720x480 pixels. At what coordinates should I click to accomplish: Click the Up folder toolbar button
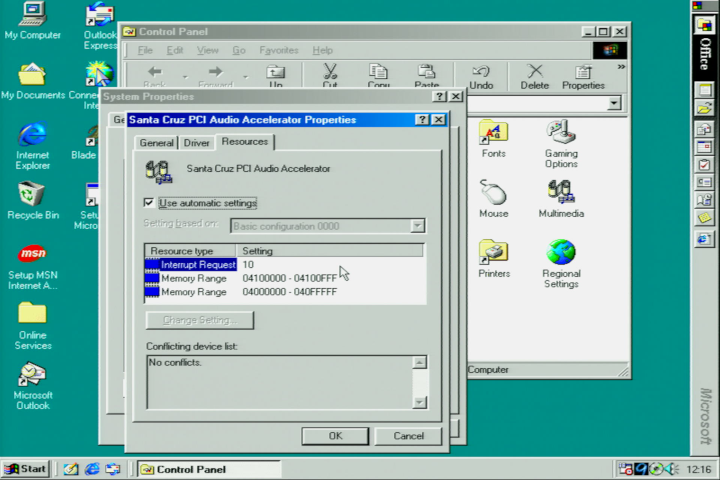(x=276, y=75)
